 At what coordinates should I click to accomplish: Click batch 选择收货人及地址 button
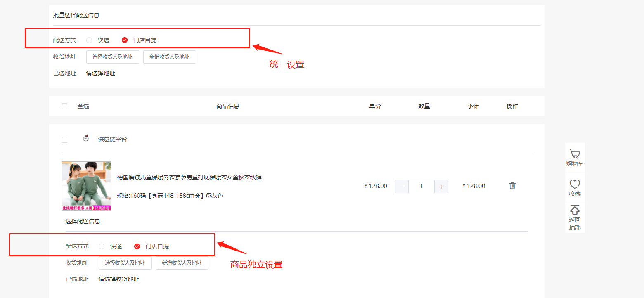click(x=113, y=57)
